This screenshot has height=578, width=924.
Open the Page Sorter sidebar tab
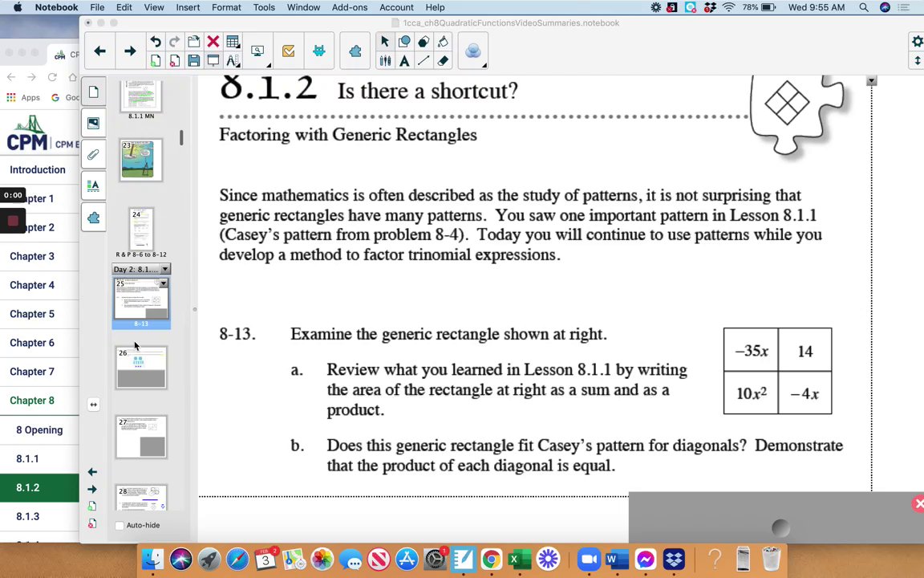[x=94, y=92]
